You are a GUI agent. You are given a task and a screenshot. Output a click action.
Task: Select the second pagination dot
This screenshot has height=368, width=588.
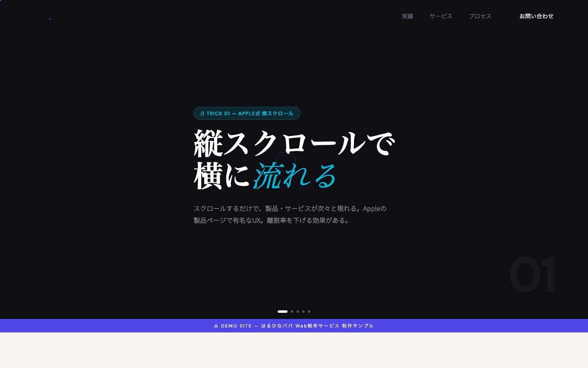point(292,312)
